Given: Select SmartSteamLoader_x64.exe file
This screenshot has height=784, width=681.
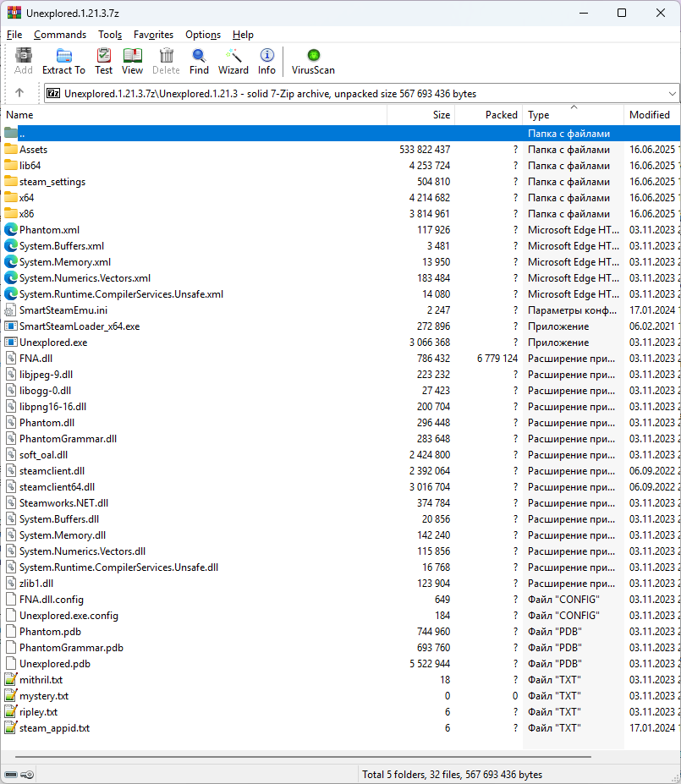Looking at the screenshot, I should pyautogui.click(x=80, y=326).
